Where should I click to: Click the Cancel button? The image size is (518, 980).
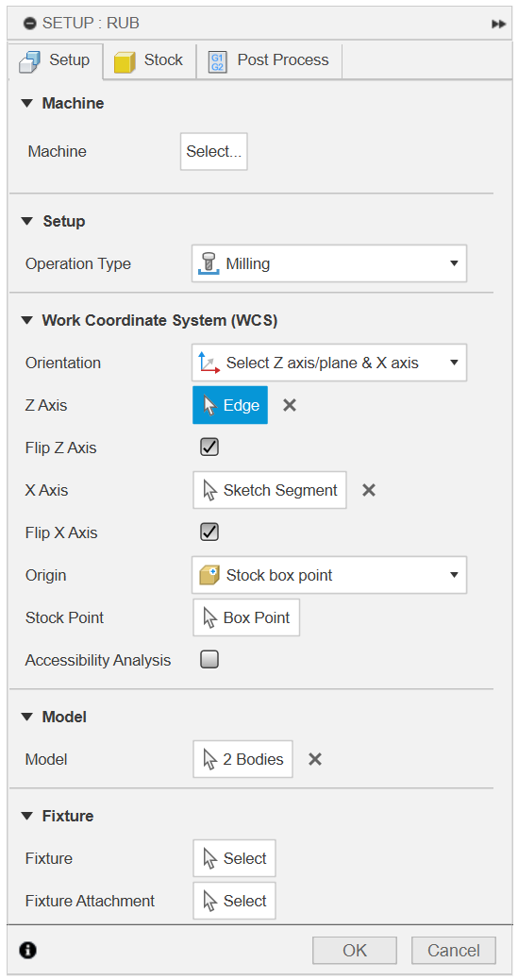click(x=454, y=951)
